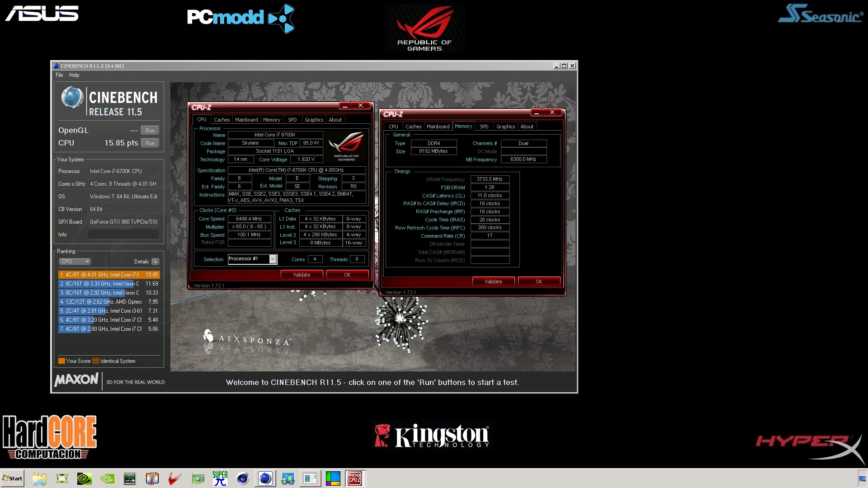
Task: Open the Cinebench File menu
Action: [59, 75]
